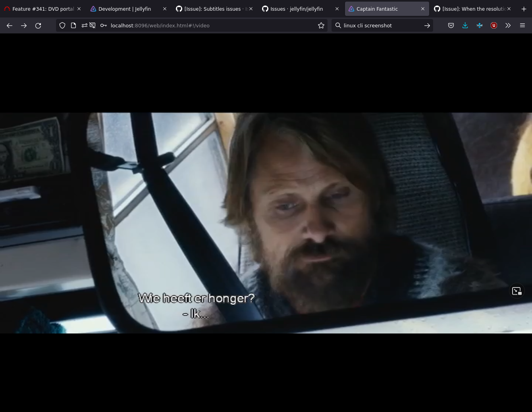Go forward one page in history

(x=24, y=25)
